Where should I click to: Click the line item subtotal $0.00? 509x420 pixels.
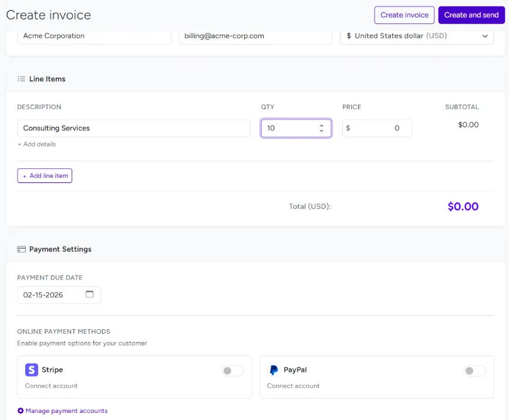pos(468,124)
